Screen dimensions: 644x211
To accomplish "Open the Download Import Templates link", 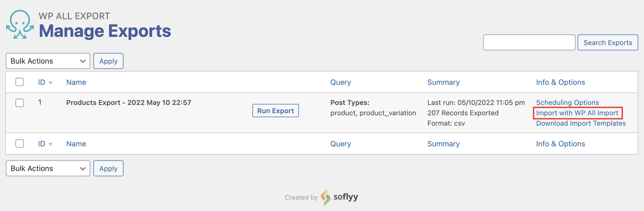I will click(581, 123).
